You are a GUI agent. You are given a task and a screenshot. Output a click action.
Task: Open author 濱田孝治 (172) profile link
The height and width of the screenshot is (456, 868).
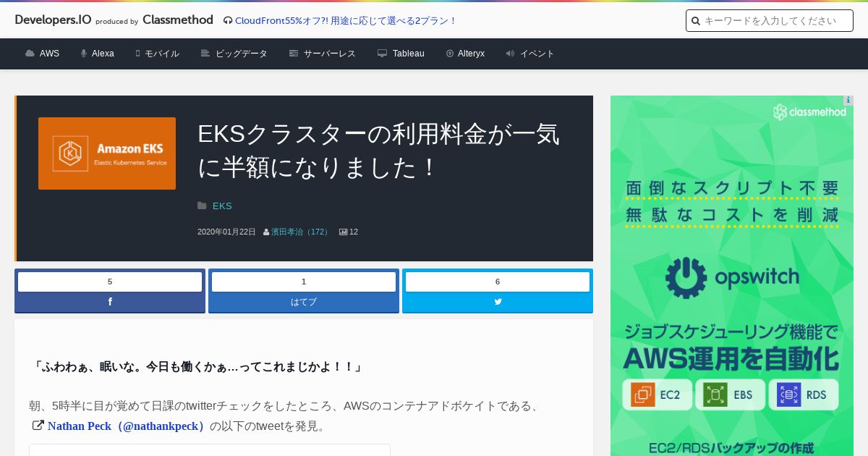click(301, 232)
